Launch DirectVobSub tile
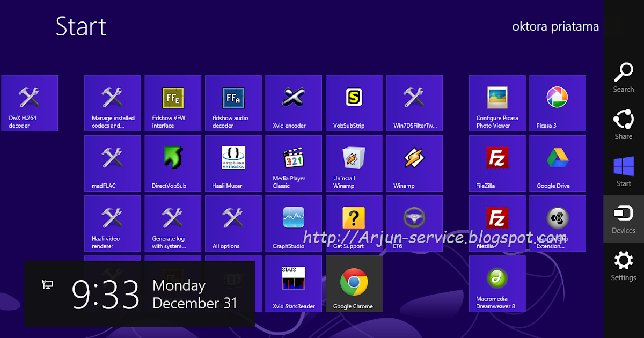 [x=173, y=164]
